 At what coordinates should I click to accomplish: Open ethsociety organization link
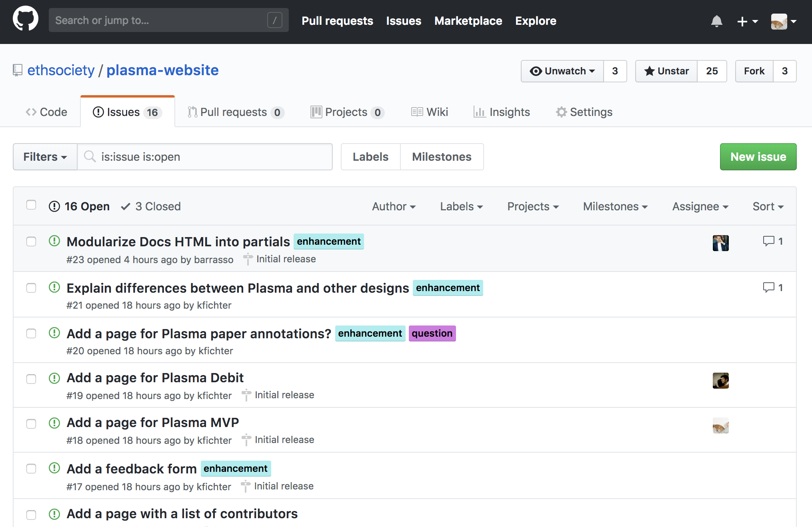(61, 70)
